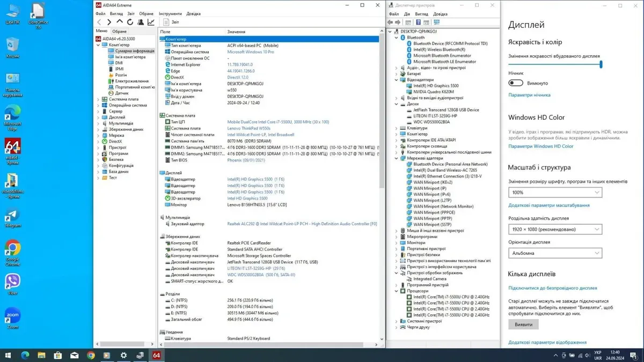Open the Альбомна orientation dropdown
The height and width of the screenshot is (362, 644).
point(555,253)
